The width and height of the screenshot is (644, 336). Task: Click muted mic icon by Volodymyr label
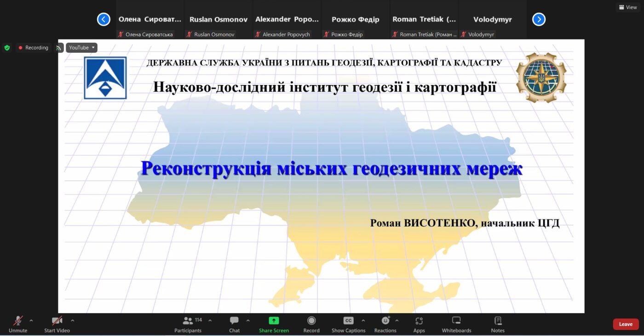pos(464,34)
